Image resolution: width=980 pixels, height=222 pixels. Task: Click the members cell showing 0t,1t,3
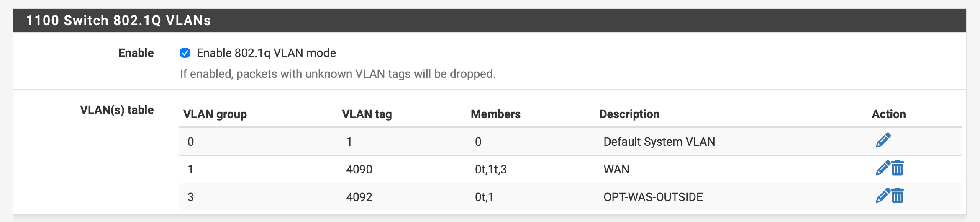click(490, 169)
